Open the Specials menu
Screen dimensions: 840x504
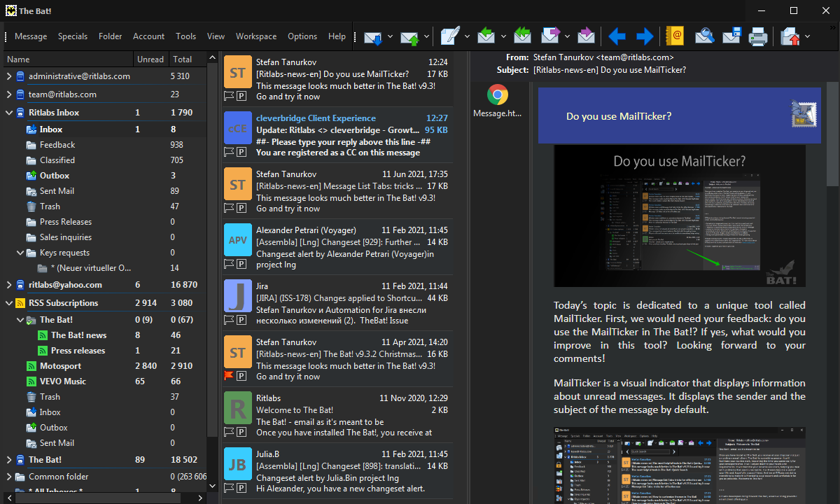[x=73, y=36]
